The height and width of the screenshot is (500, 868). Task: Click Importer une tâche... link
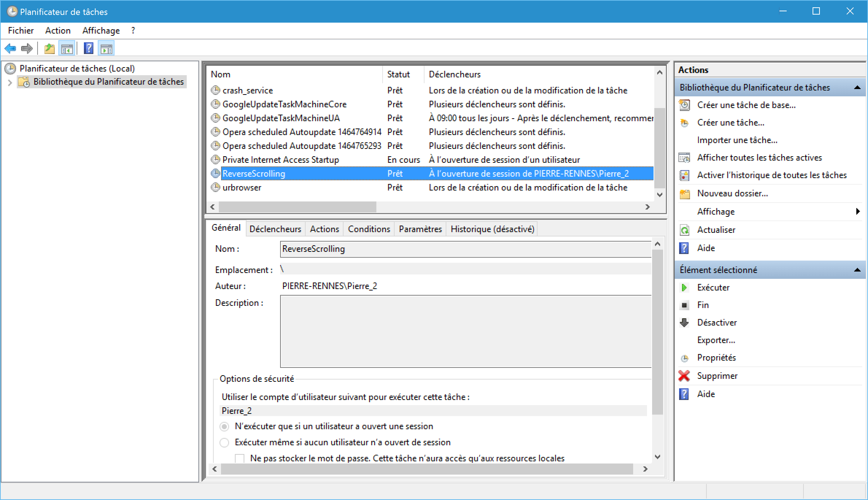(737, 140)
